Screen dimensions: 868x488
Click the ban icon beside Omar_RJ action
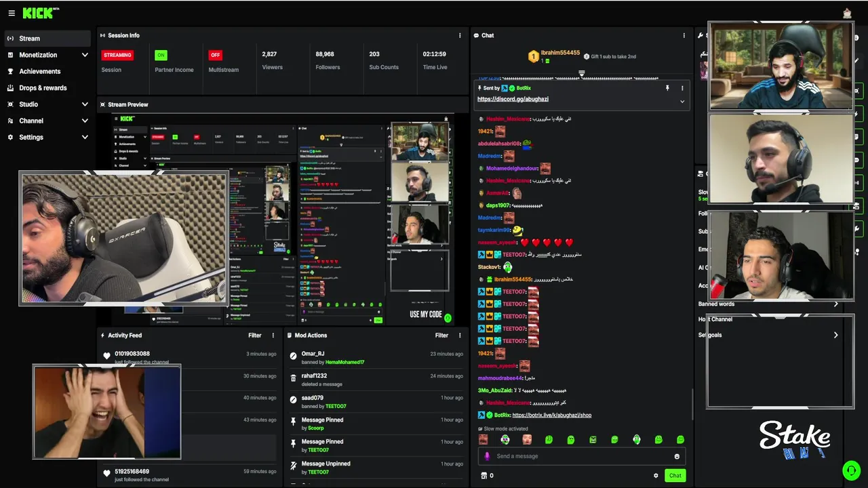(294, 356)
